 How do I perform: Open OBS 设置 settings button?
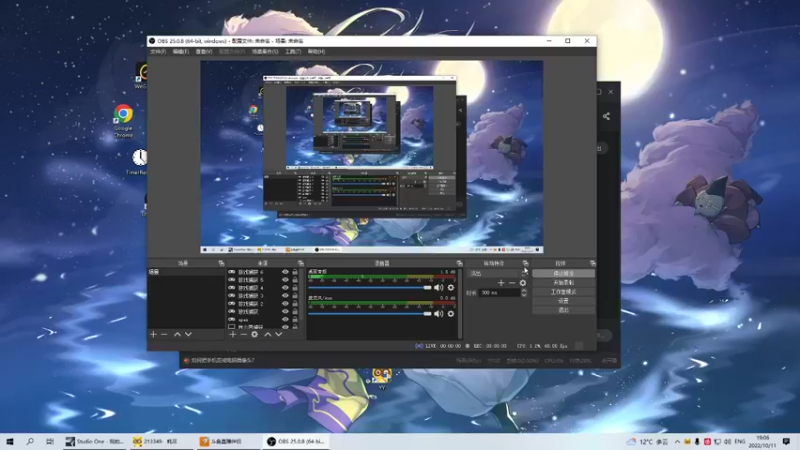tap(563, 301)
